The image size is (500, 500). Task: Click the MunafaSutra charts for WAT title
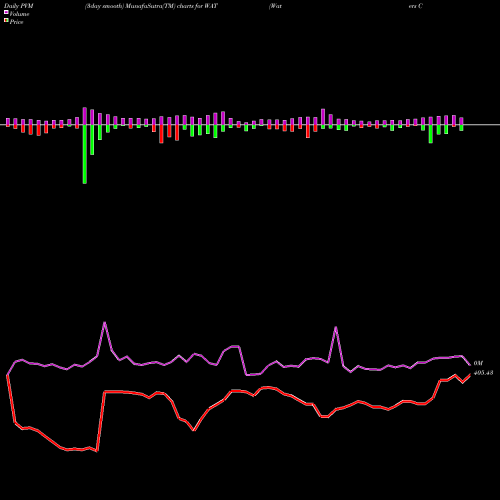151,6
